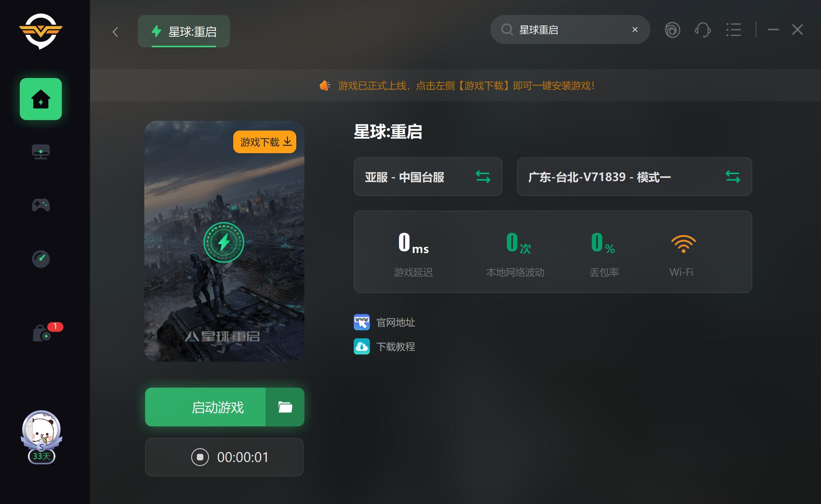This screenshot has width=821, height=504.
Task: Switch server region using swap arrows beside 亚服-中国台服
Action: coord(483,177)
